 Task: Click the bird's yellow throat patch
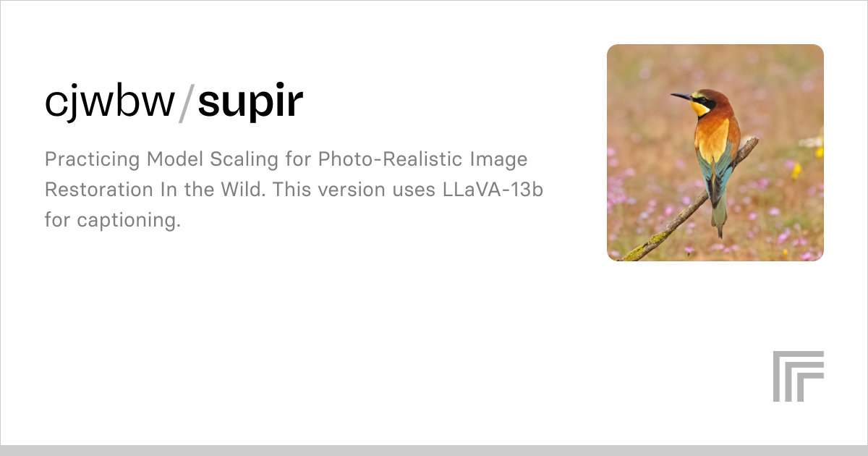tap(699, 109)
